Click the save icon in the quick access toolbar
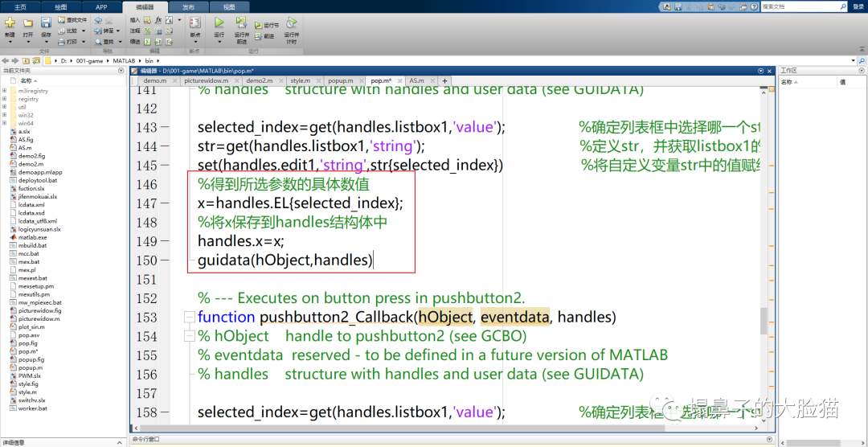Viewport: 868px width, 447px height. tap(678, 6)
